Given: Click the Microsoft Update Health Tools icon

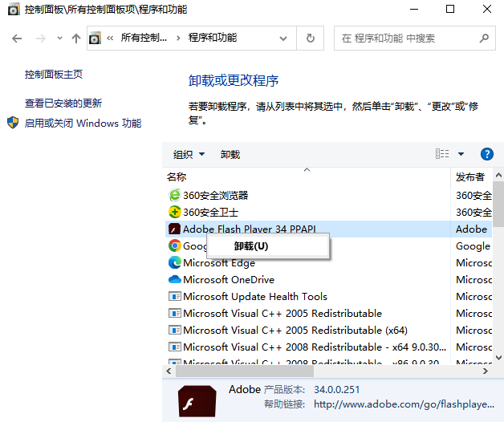Looking at the screenshot, I should [x=174, y=296].
